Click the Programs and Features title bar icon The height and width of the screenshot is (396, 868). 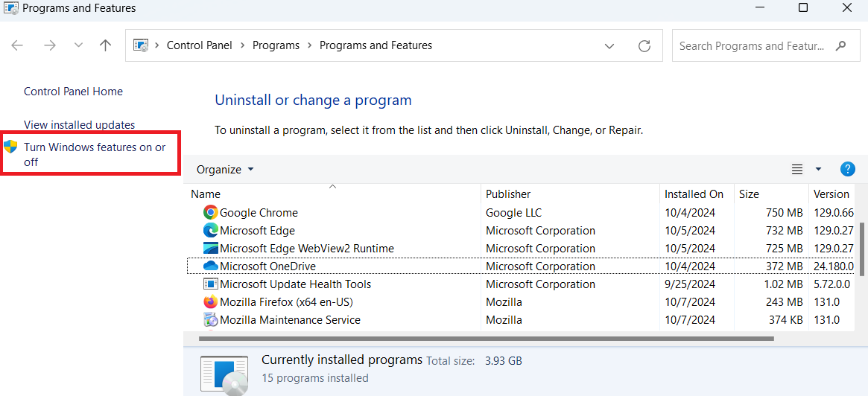(x=10, y=8)
